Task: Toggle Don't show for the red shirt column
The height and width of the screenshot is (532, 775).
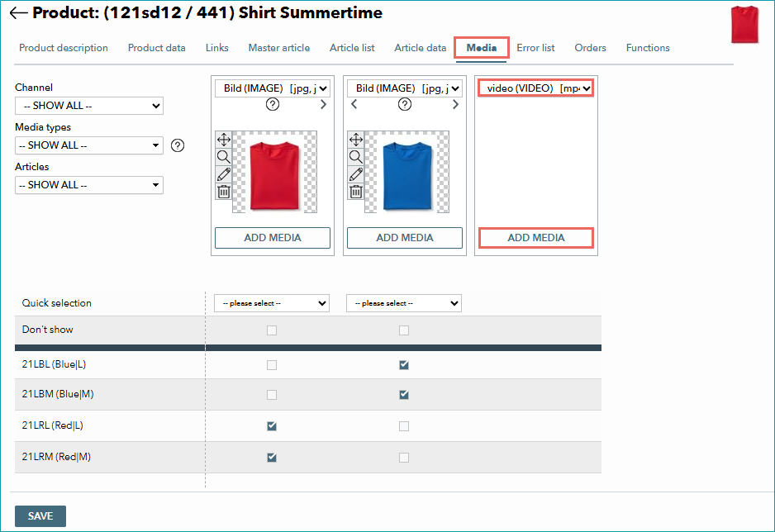Action: 272,330
